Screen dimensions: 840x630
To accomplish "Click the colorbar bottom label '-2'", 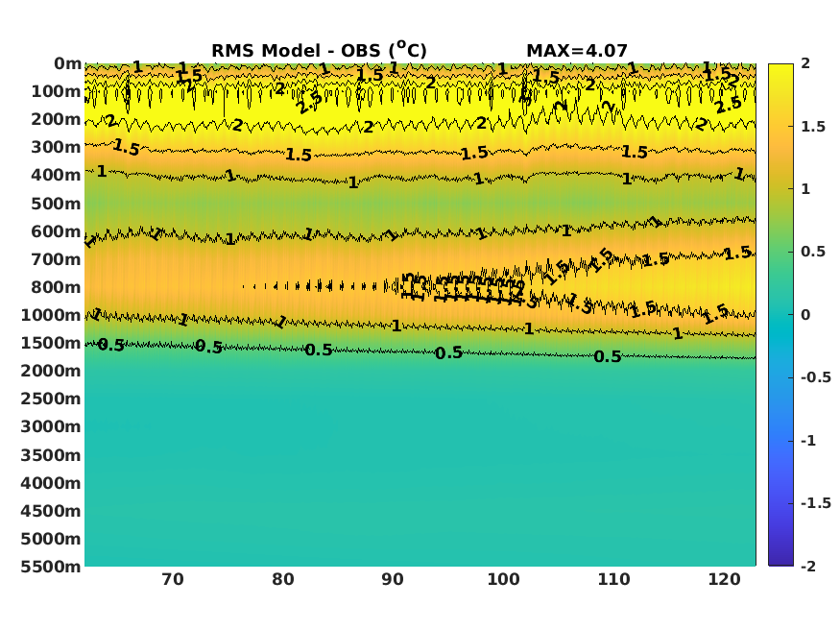I will (808, 567).
